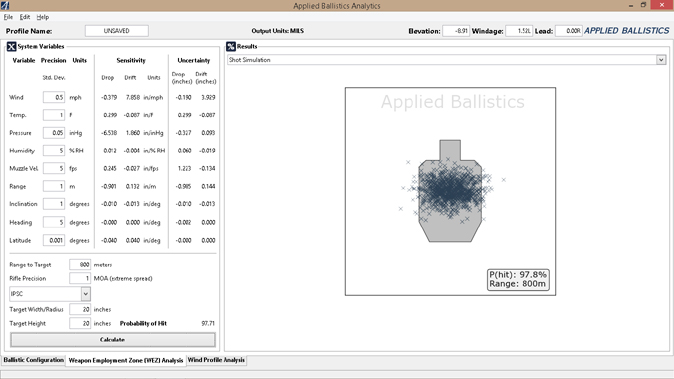Click the P(hit): 97.8% result box
The width and height of the screenshot is (674, 379).
point(518,279)
